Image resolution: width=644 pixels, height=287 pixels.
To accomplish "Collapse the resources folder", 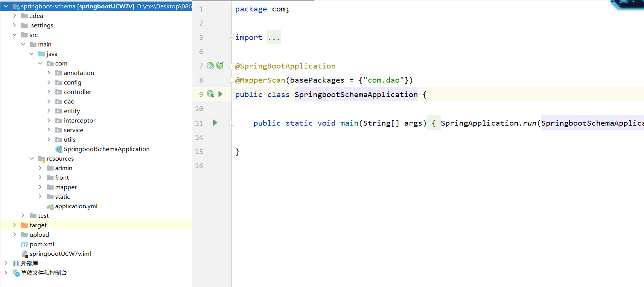I will [32, 158].
